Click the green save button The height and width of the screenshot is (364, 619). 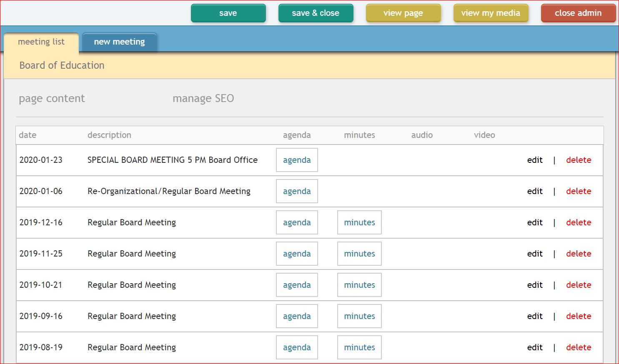(228, 13)
